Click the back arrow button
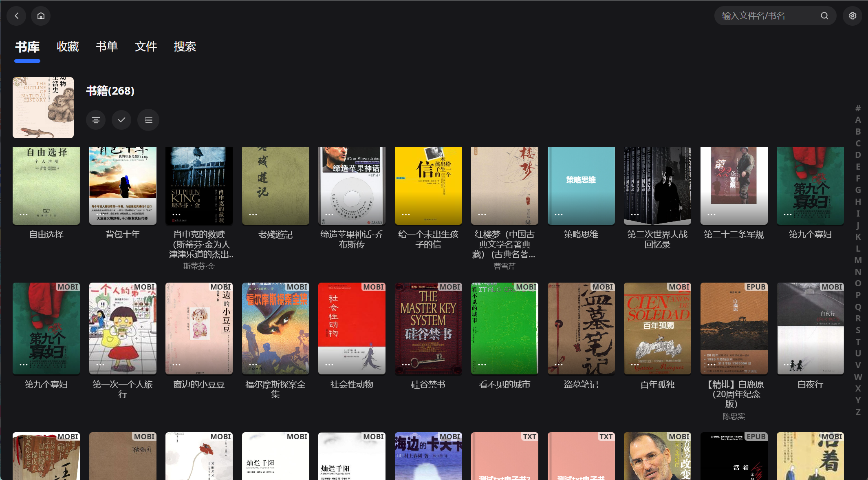 click(17, 16)
